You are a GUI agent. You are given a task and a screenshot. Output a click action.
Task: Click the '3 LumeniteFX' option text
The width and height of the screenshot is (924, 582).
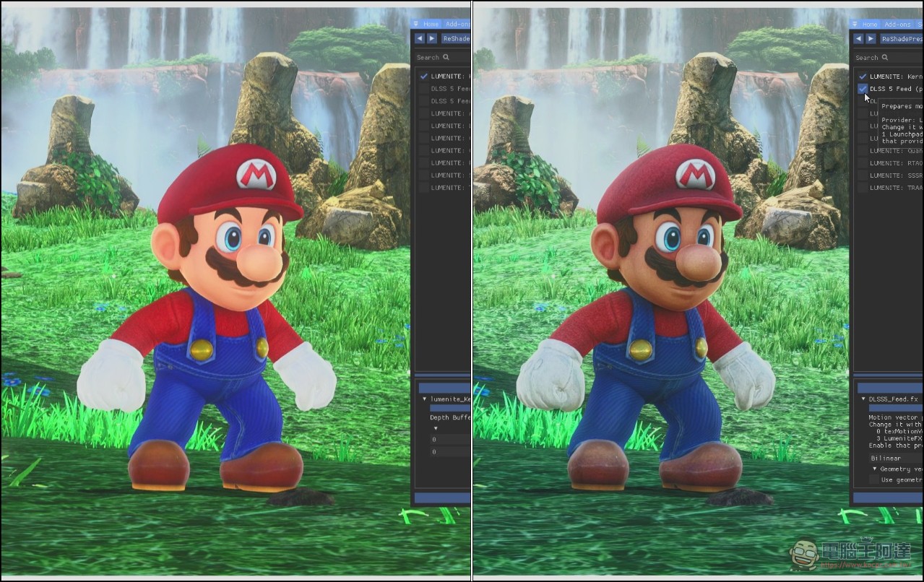click(899, 438)
